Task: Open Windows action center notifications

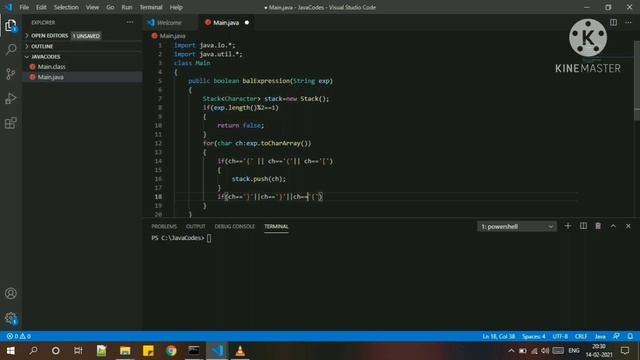Action: click(x=625, y=351)
